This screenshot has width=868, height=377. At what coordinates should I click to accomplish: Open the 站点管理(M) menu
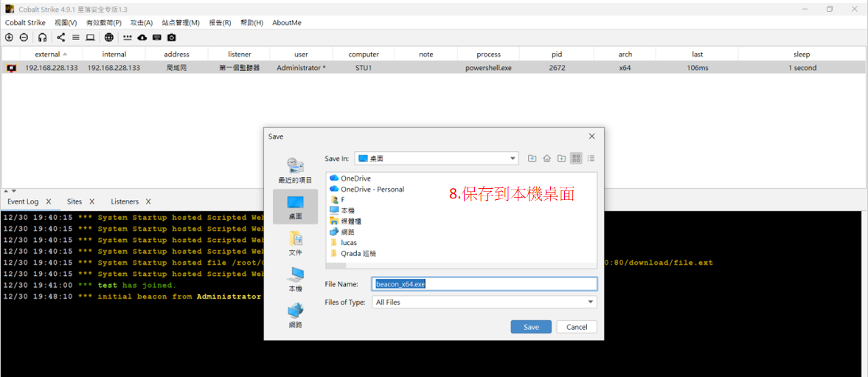[181, 23]
